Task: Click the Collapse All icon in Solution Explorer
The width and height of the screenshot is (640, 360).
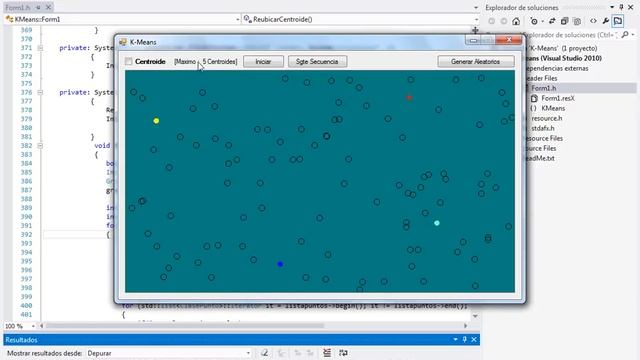Action: tap(564, 21)
